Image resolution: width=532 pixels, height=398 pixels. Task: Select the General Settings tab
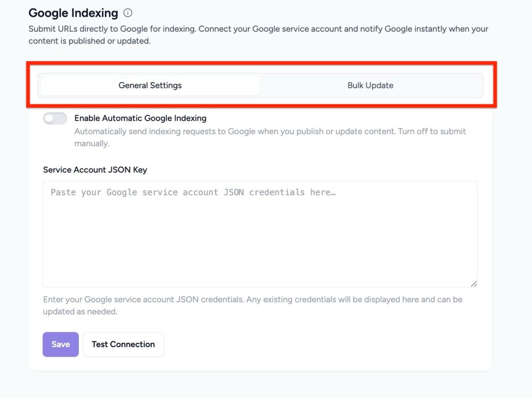(150, 85)
